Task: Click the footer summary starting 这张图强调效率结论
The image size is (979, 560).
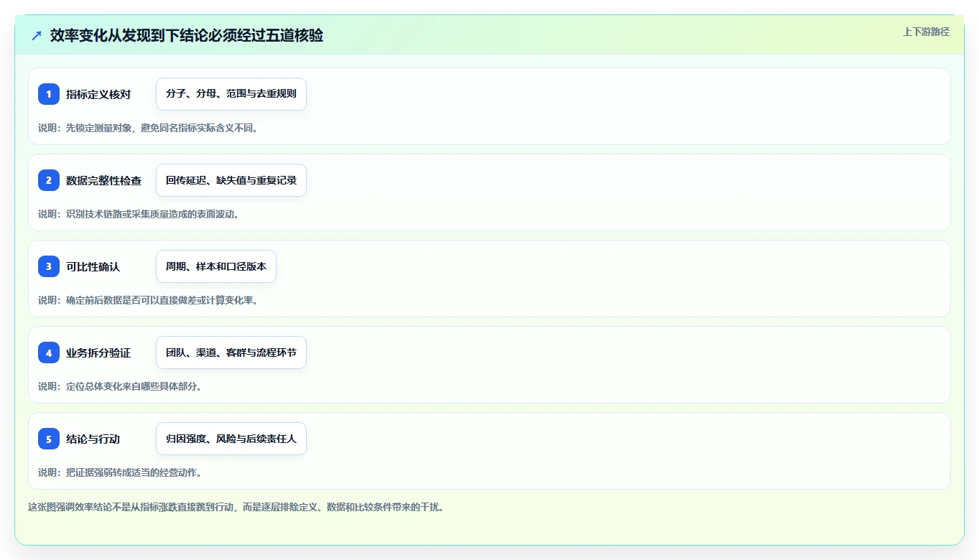Action: tap(236, 507)
